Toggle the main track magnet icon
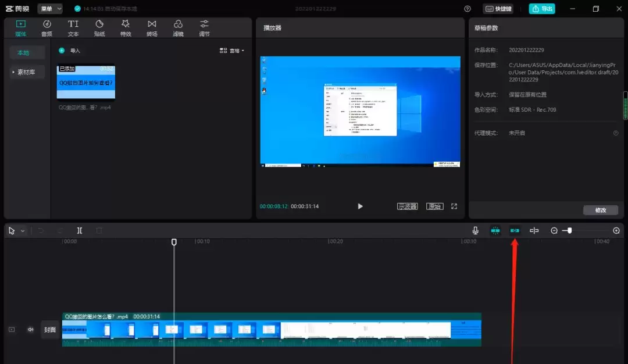 point(495,231)
